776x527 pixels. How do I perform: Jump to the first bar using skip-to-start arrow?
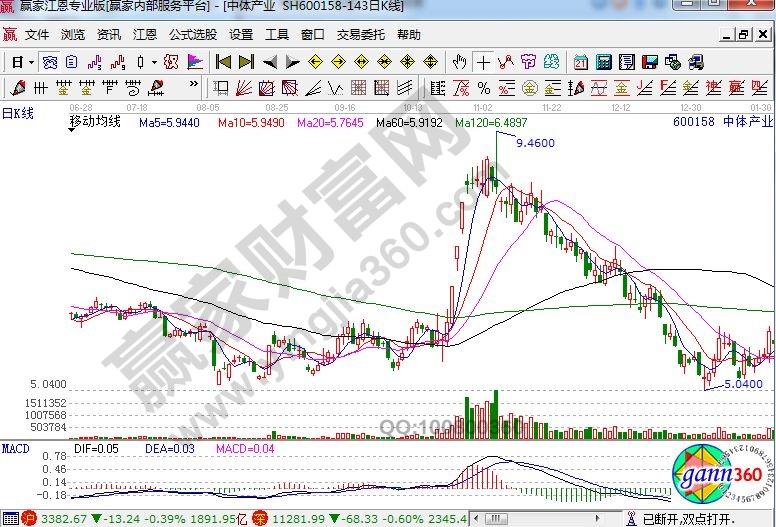point(223,62)
